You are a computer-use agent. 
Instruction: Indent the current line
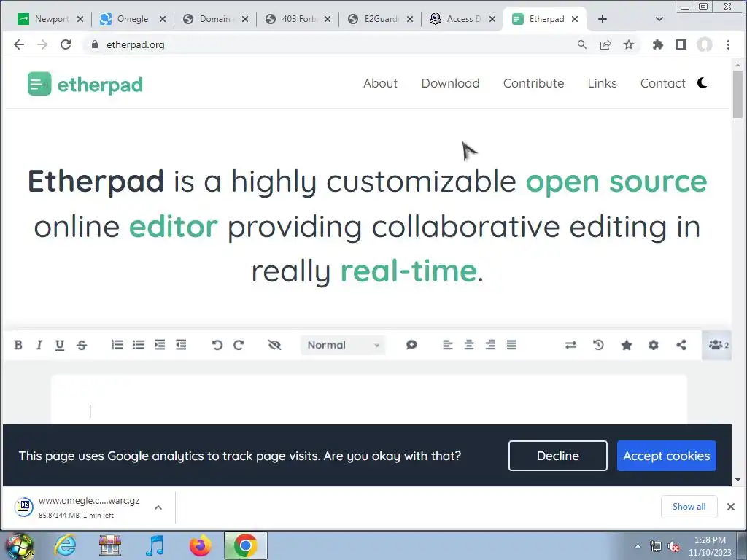pyautogui.click(x=160, y=345)
